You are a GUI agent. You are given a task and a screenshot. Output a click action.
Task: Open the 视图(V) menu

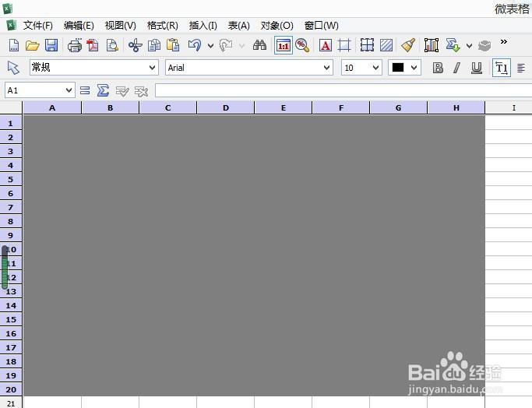[x=121, y=26]
